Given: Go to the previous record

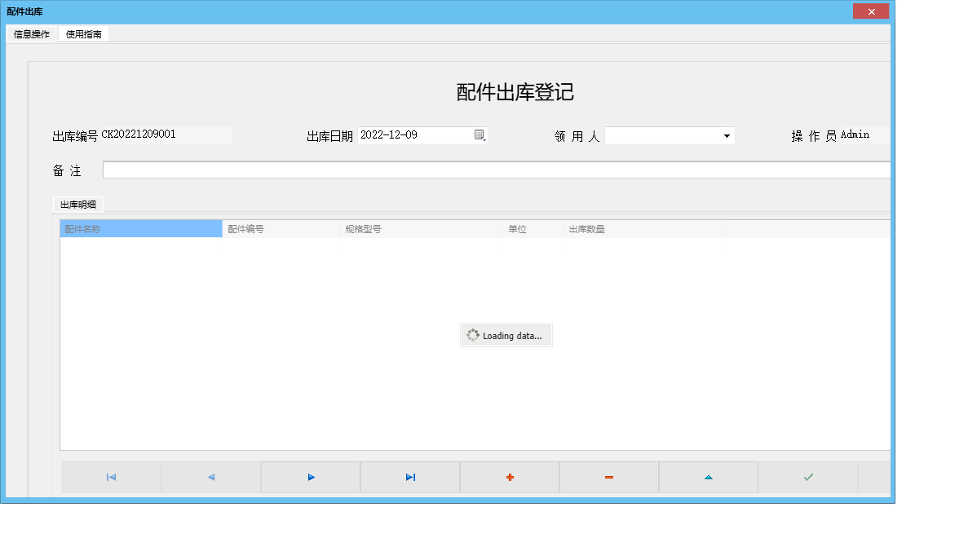Looking at the screenshot, I should tap(211, 477).
